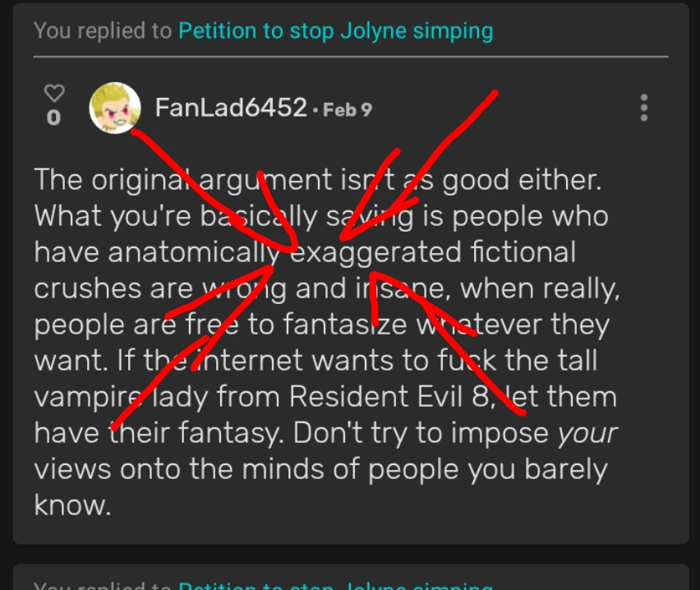Open FanLad6452's username link
The image size is (700, 590).
click(x=230, y=108)
